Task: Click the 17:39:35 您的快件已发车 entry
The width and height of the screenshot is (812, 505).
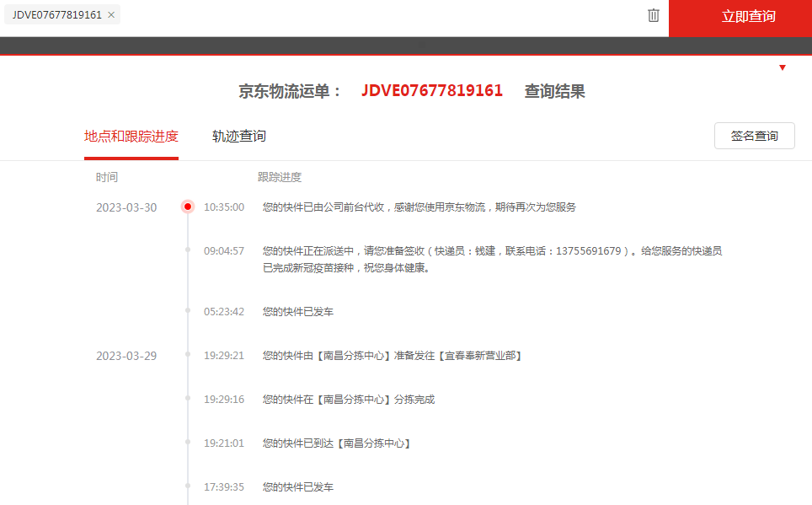Action: pos(298,486)
